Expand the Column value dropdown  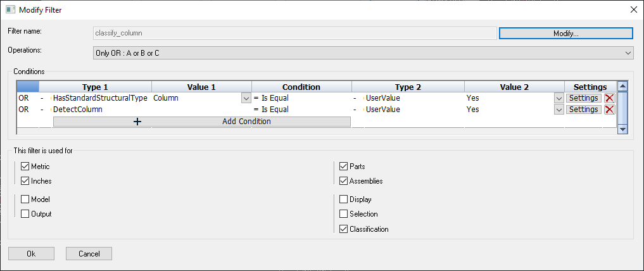tap(246, 98)
